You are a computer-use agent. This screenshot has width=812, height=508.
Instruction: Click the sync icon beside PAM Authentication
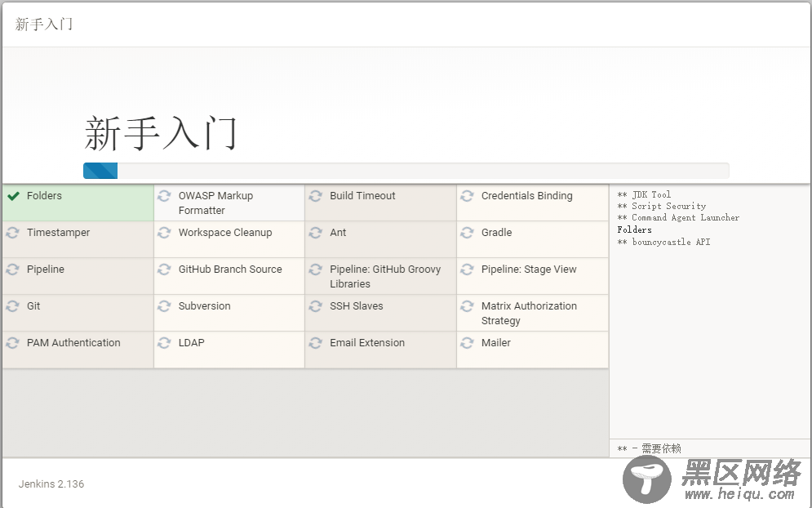pyautogui.click(x=12, y=343)
